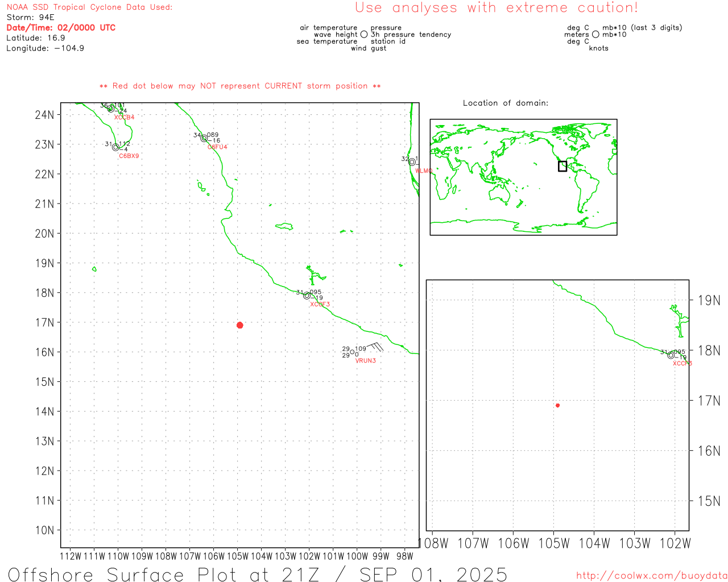This screenshot has width=728, height=582.
Task: Click the world overview map thumbnail
Action: tap(523, 177)
